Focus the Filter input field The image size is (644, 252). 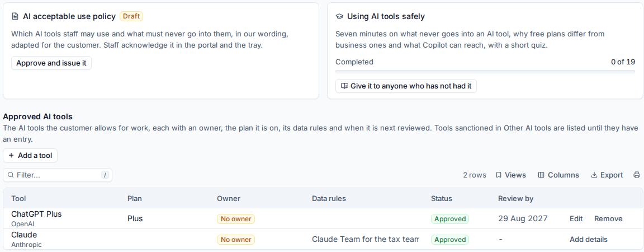pos(58,175)
